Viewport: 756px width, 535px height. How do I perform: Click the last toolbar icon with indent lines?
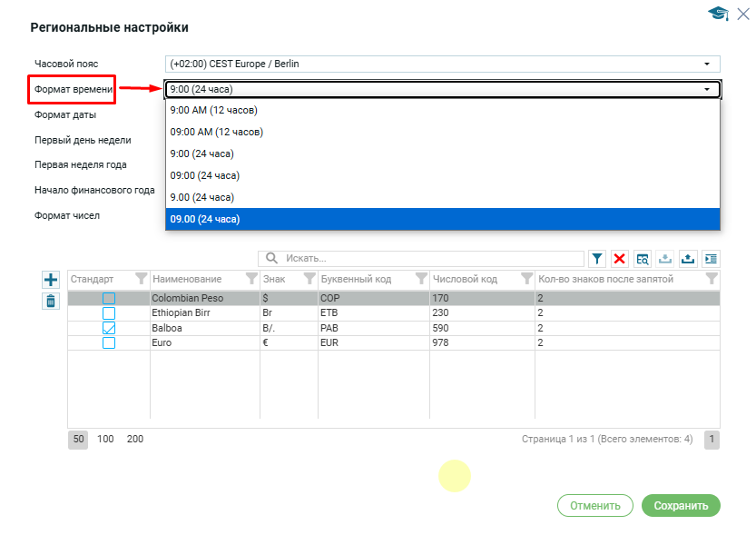pos(710,259)
